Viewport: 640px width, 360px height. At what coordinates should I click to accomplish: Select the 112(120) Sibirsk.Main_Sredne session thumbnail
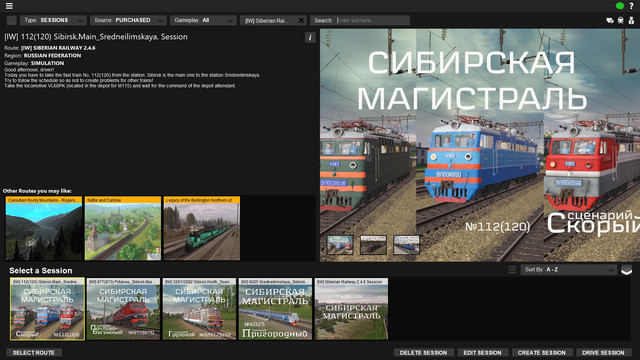click(x=47, y=309)
